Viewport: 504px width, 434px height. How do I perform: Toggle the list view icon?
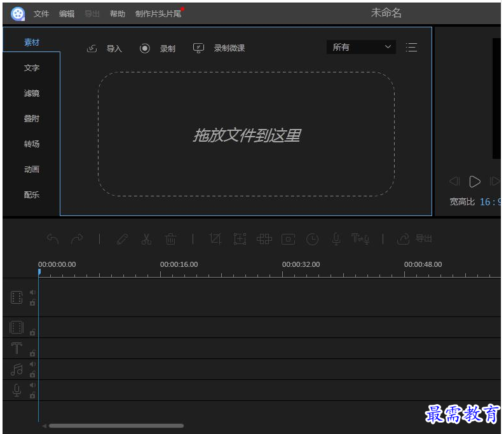(411, 47)
